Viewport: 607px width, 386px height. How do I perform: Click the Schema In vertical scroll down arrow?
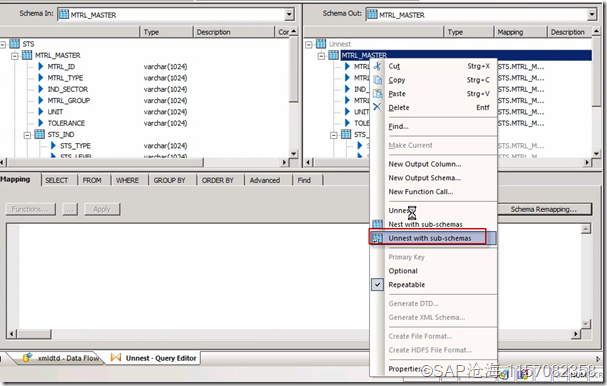click(x=293, y=154)
